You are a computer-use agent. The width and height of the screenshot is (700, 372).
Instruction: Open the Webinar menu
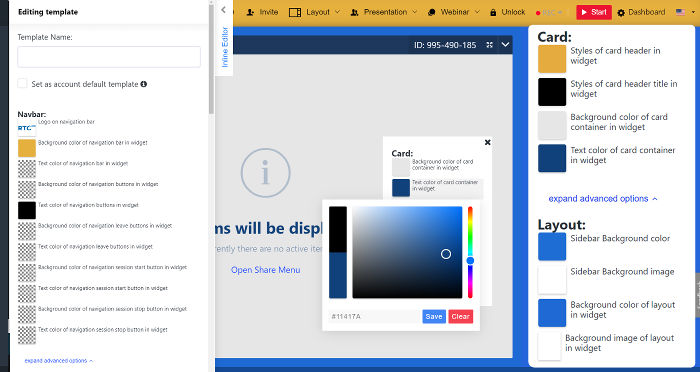click(454, 12)
